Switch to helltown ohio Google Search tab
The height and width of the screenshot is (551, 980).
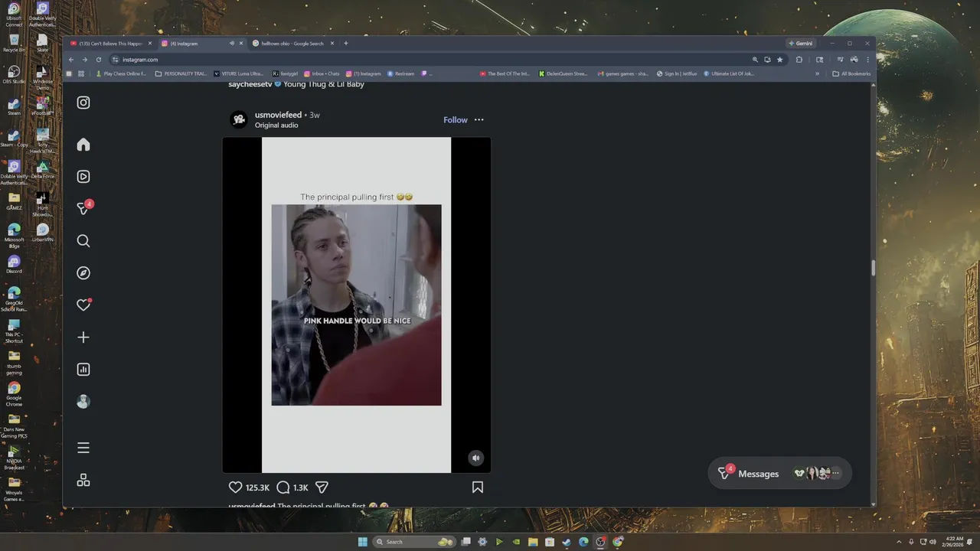click(x=293, y=44)
